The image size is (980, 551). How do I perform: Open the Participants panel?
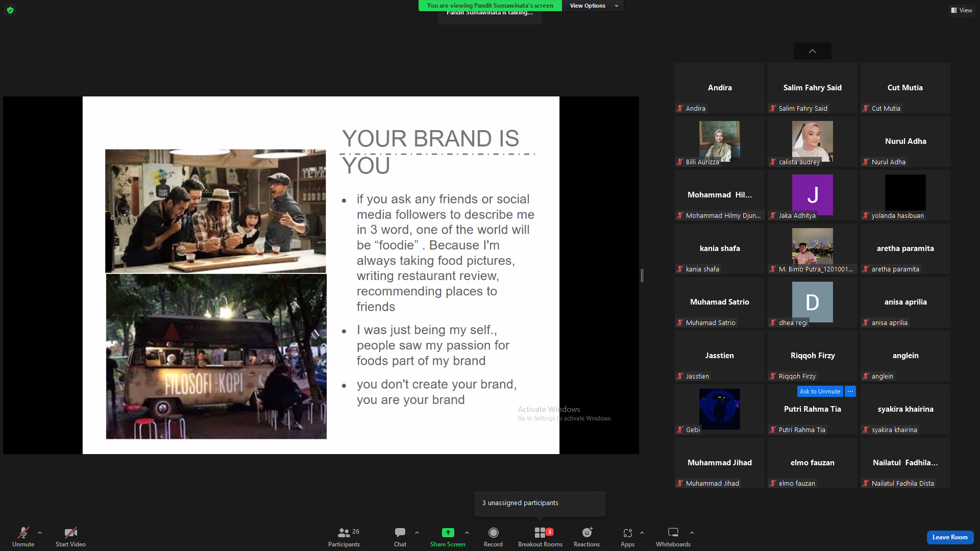pyautogui.click(x=344, y=537)
